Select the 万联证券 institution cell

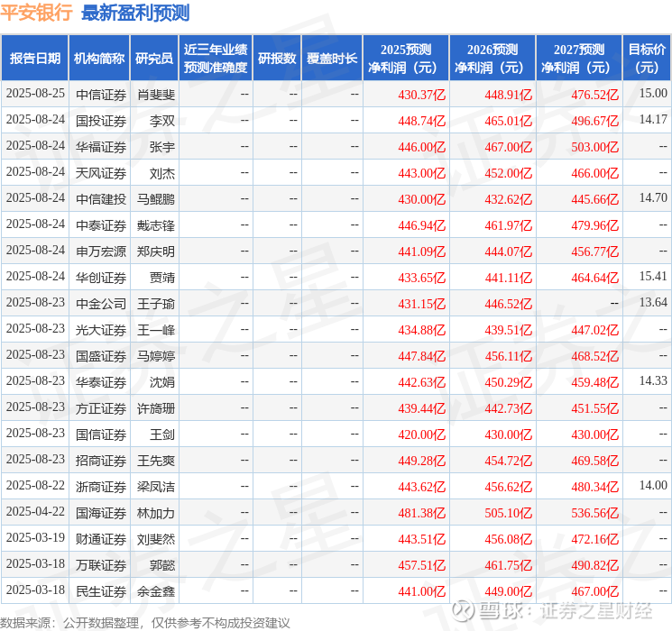(x=101, y=565)
